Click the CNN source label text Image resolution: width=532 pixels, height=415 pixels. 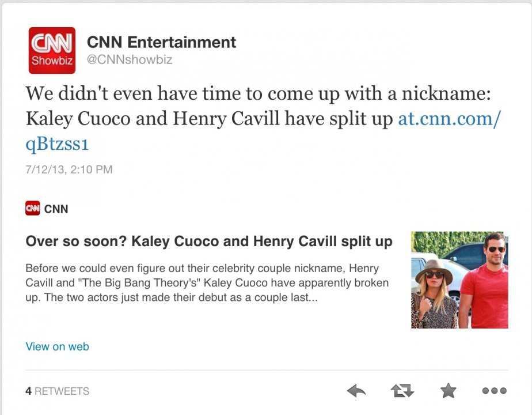(56, 209)
